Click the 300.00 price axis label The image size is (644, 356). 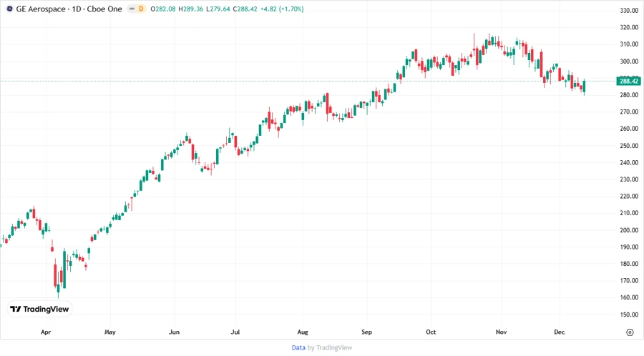click(629, 61)
